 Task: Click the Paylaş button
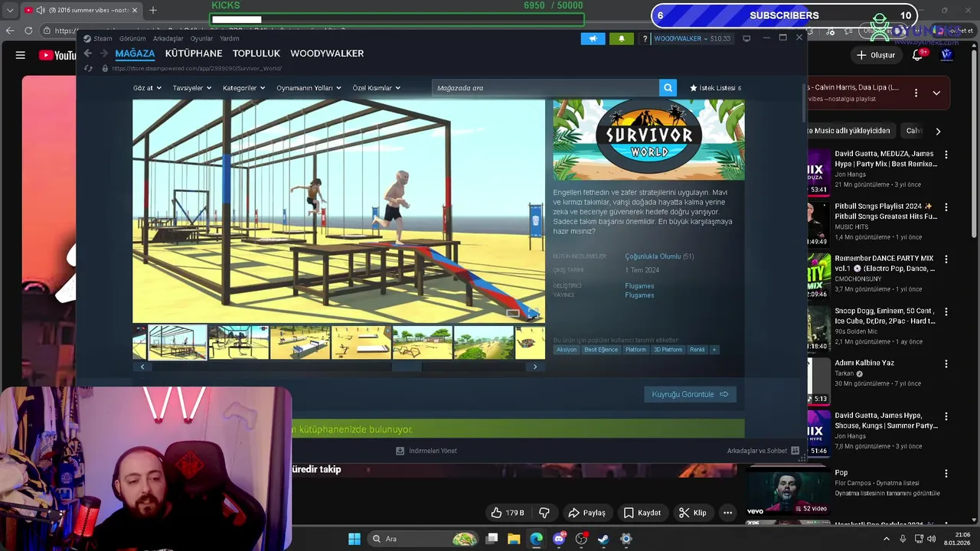[586, 513]
